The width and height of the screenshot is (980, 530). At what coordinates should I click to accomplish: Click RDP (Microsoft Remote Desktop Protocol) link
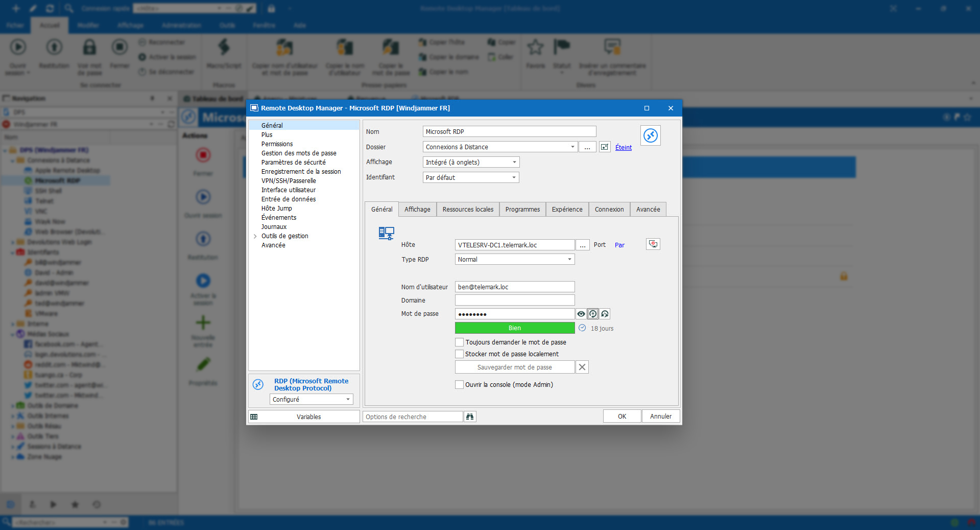[x=311, y=384]
